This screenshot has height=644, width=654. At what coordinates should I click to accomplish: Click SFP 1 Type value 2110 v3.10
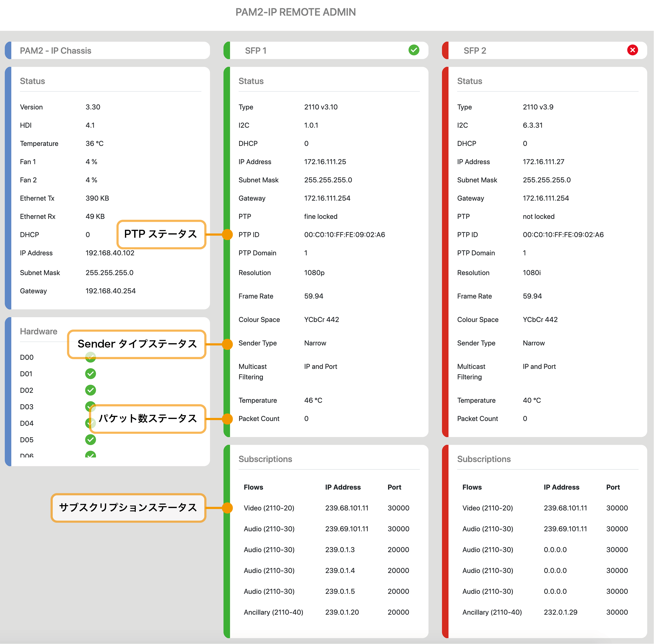tap(321, 107)
